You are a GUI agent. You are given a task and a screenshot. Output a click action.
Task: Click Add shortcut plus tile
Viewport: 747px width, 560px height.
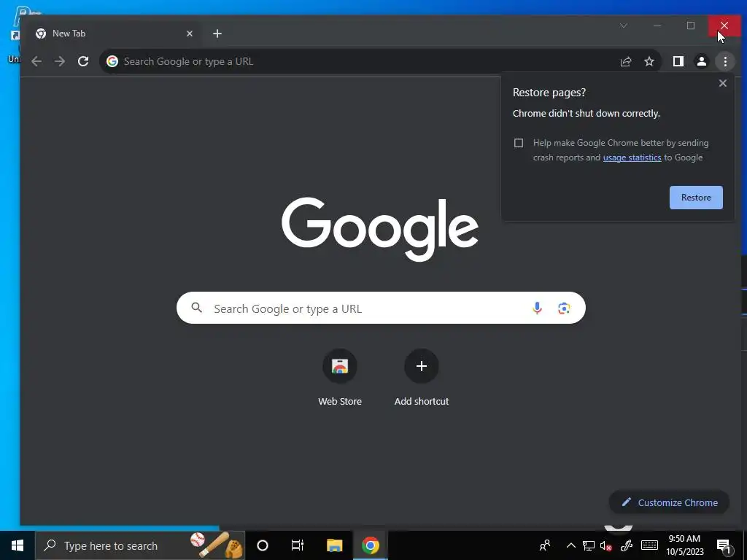point(422,378)
